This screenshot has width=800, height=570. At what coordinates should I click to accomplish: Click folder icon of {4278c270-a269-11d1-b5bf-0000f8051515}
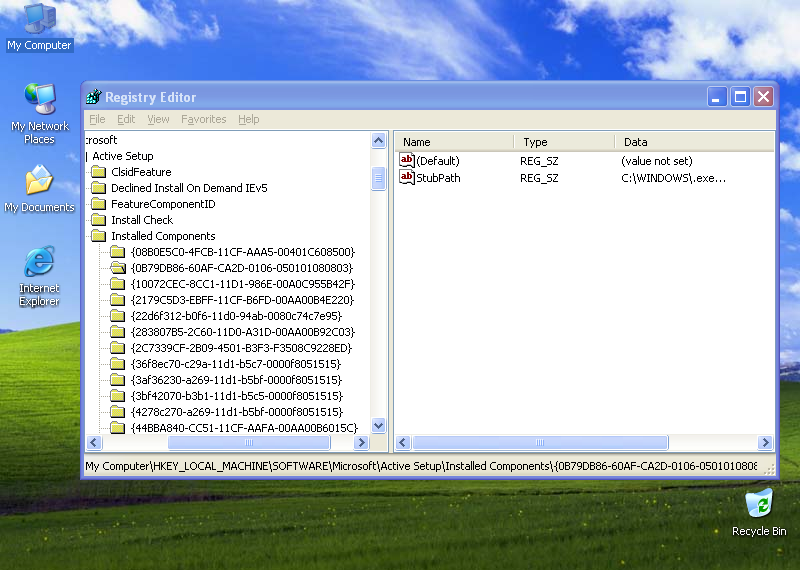(x=118, y=412)
